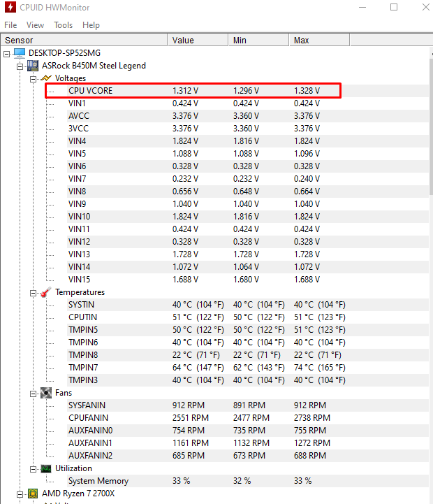This screenshot has width=433, height=504.
Task: Click the Max column header
Action: pyautogui.click(x=319, y=40)
